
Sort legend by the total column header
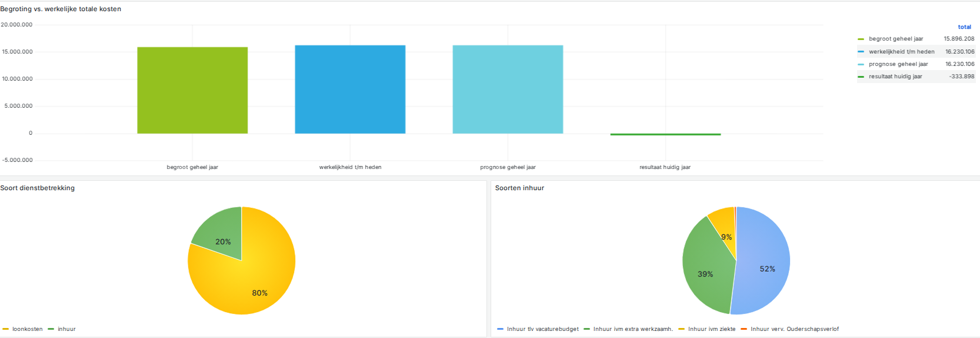[964, 27]
